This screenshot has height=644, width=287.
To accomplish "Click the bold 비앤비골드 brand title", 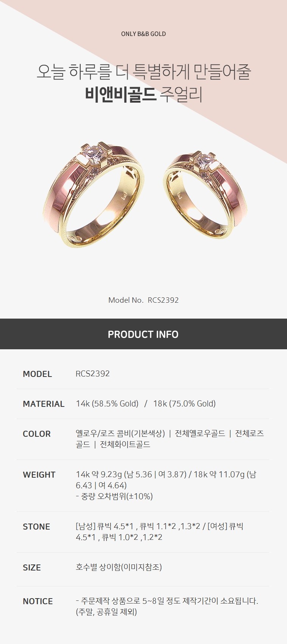I will (120, 94).
